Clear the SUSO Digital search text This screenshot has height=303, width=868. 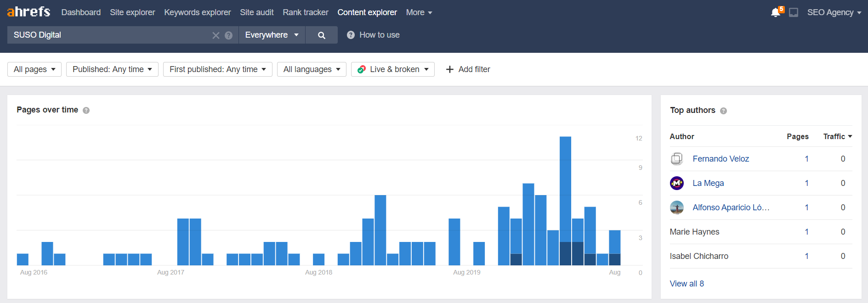(x=216, y=35)
